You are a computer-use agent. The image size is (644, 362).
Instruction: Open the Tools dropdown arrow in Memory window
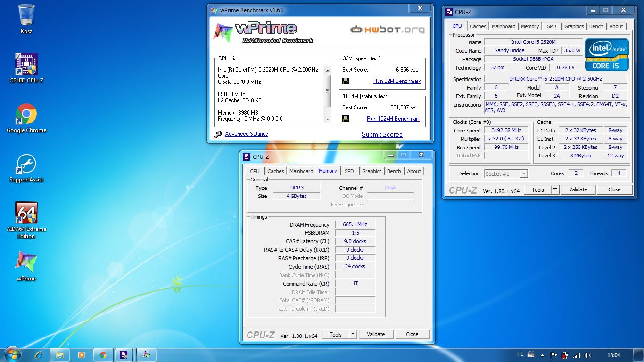click(353, 334)
